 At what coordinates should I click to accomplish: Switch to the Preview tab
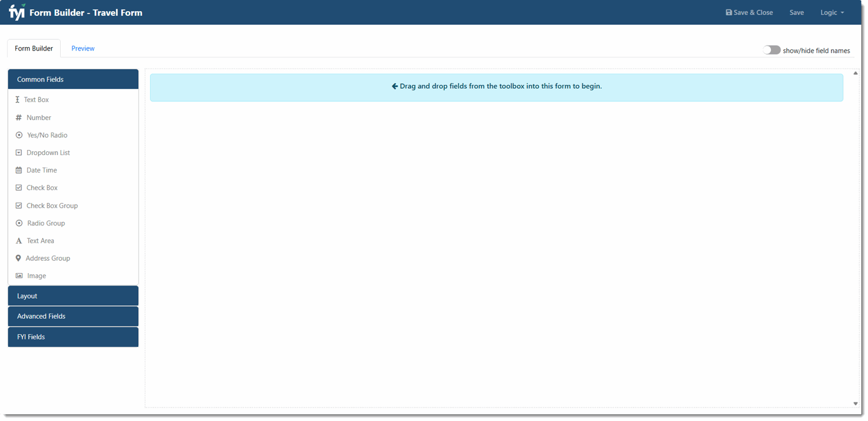[x=83, y=48]
